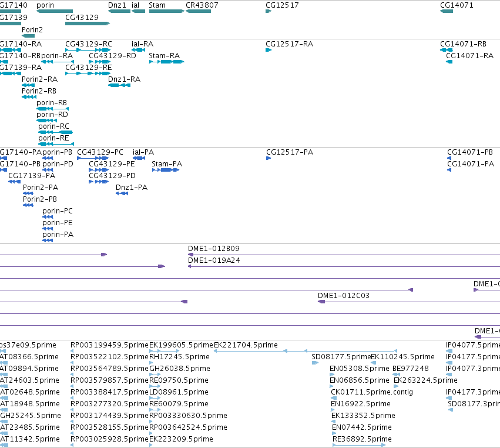Select transcript CG43129-RC
Viewport: 500px width, 448px height.
tap(88, 50)
